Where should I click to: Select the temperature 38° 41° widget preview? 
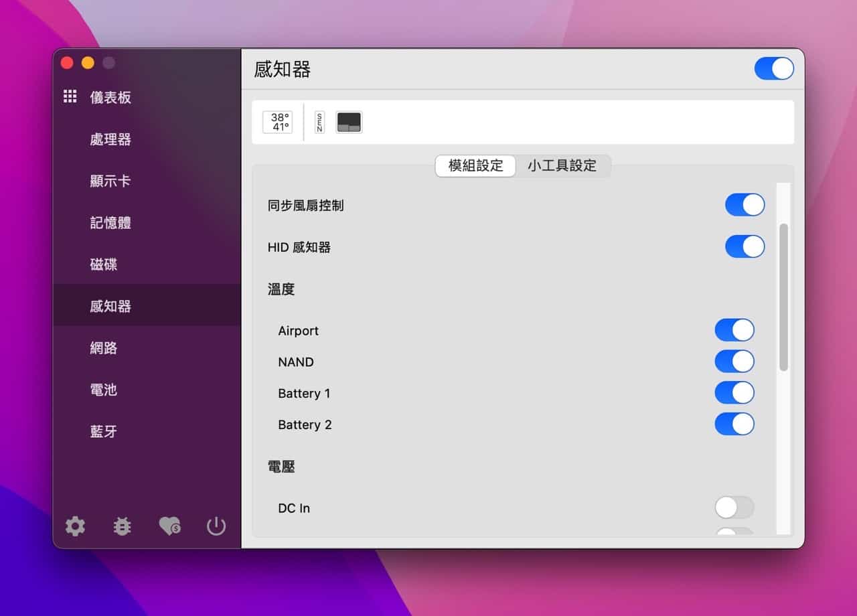(277, 122)
